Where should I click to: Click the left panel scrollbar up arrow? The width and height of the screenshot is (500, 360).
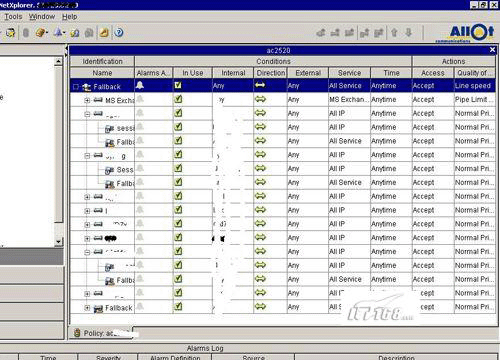(x=58, y=61)
